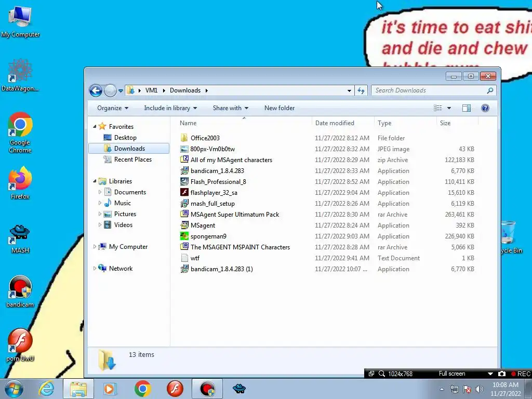The image size is (532, 399).
Task: Show hidden system tray icons
Action: coord(442,389)
